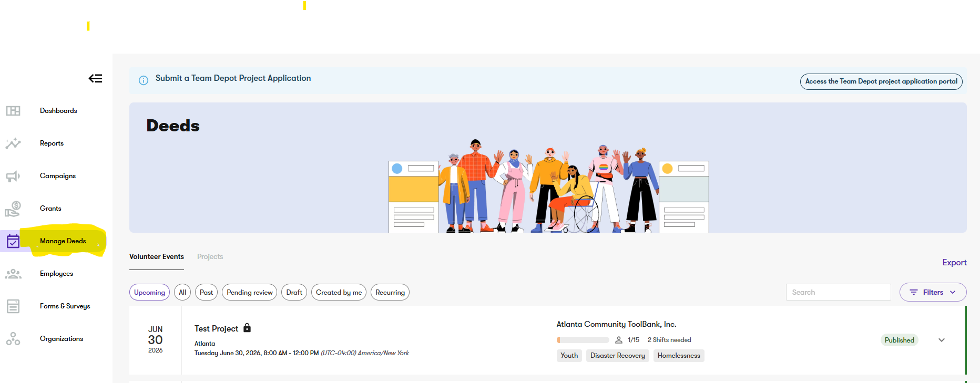Go to Organizations in the sidebar
980x383 pixels.
point(62,339)
